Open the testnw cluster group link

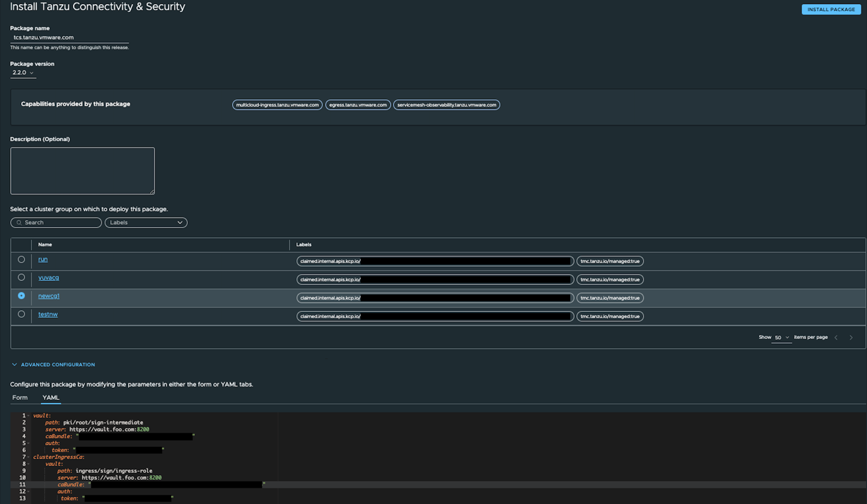tap(48, 314)
